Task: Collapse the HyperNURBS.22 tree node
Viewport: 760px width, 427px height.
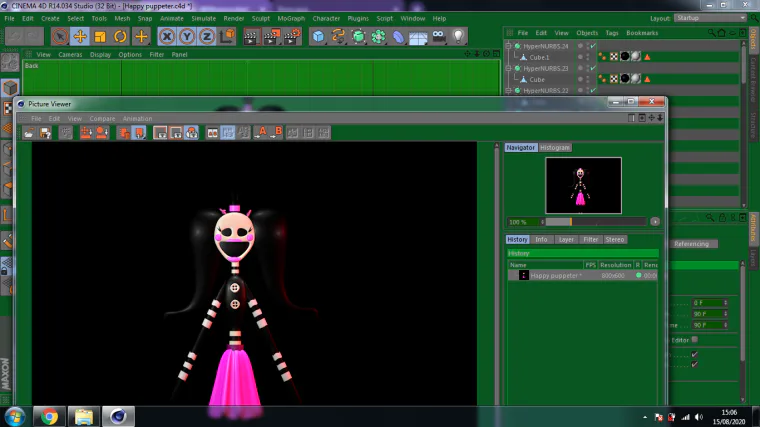Action: coord(508,91)
